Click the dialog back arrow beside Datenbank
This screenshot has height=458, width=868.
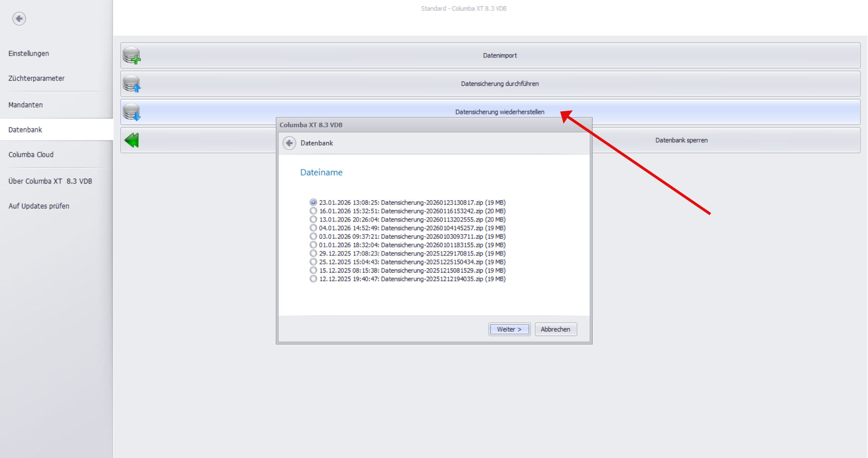[x=289, y=143]
